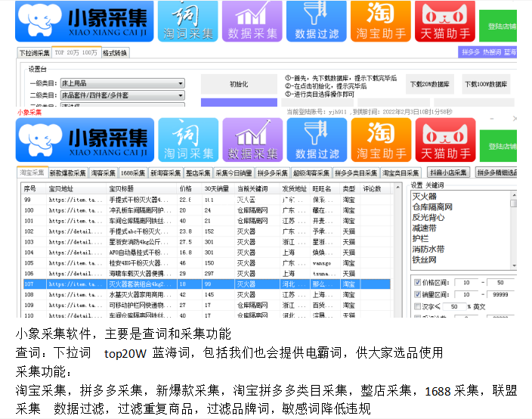Open the 1688采集 tab
Image resolution: width=532 pixels, height=419 pixels.
(x=133, y=173)
